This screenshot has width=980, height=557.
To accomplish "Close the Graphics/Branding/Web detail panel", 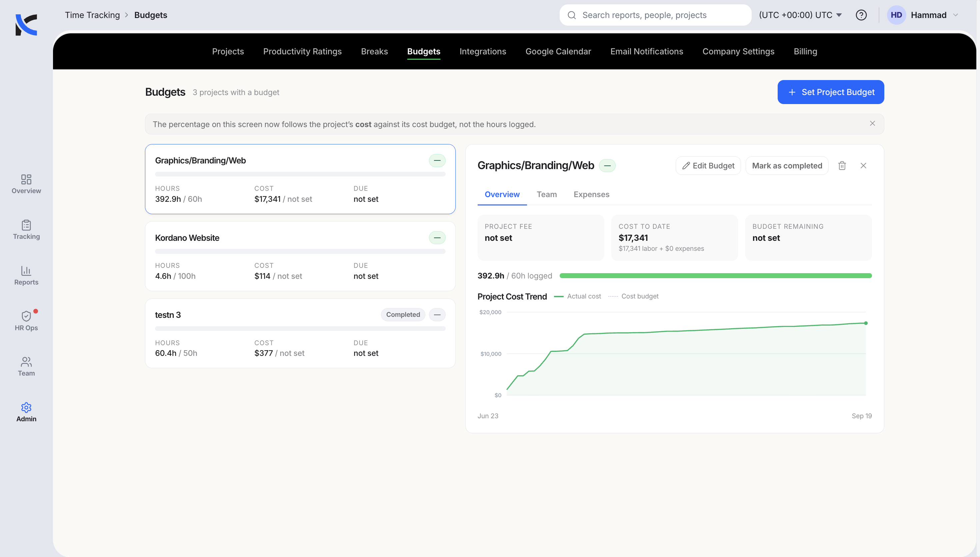I will (863, 166).
